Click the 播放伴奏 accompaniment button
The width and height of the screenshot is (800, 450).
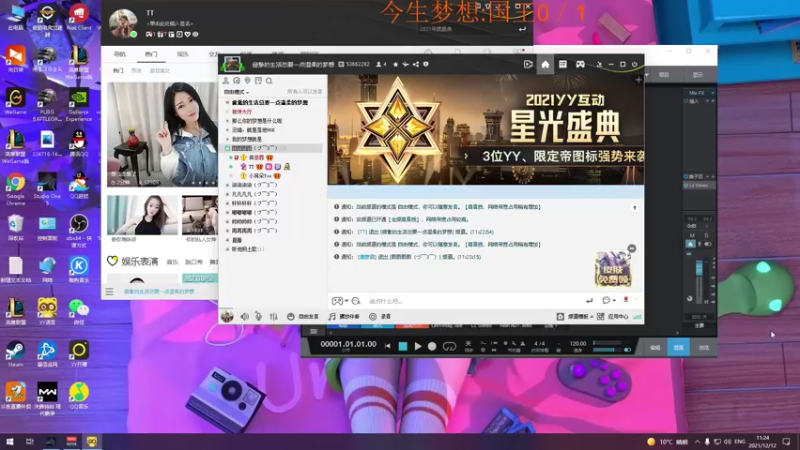344,317
